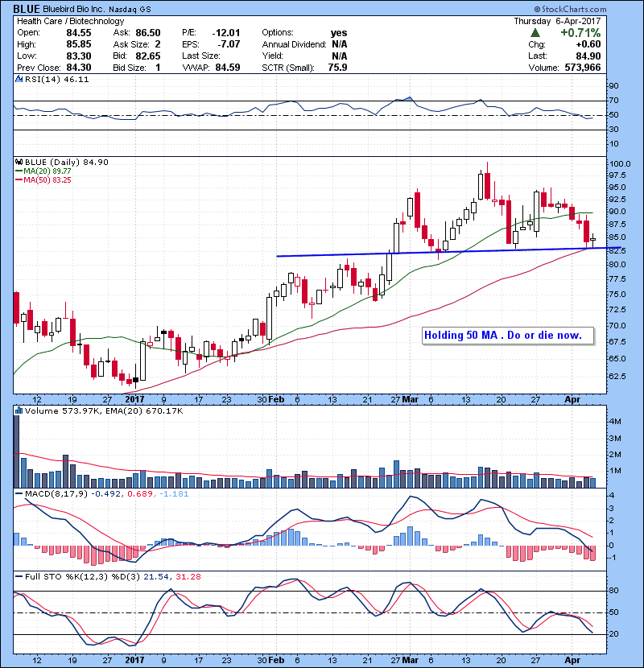Click the BLUE (Daily) 84.90 label
The image size is (644, 668).
tap(67, 162)
